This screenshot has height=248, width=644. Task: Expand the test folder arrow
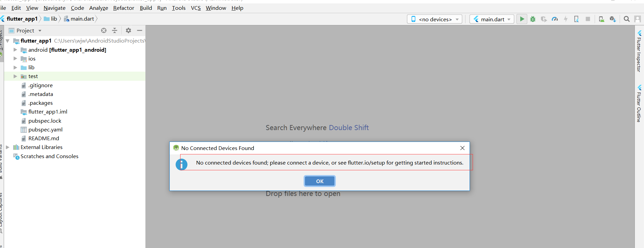(x=15, y=76)
